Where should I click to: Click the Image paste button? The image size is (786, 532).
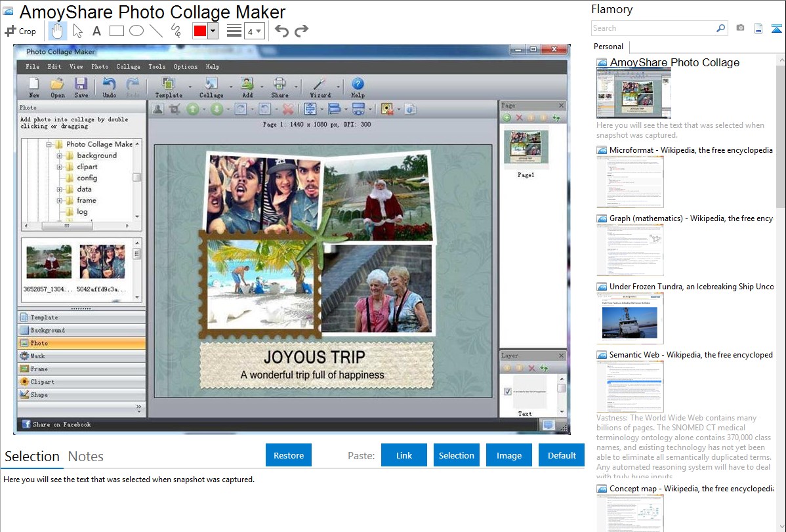508,455
